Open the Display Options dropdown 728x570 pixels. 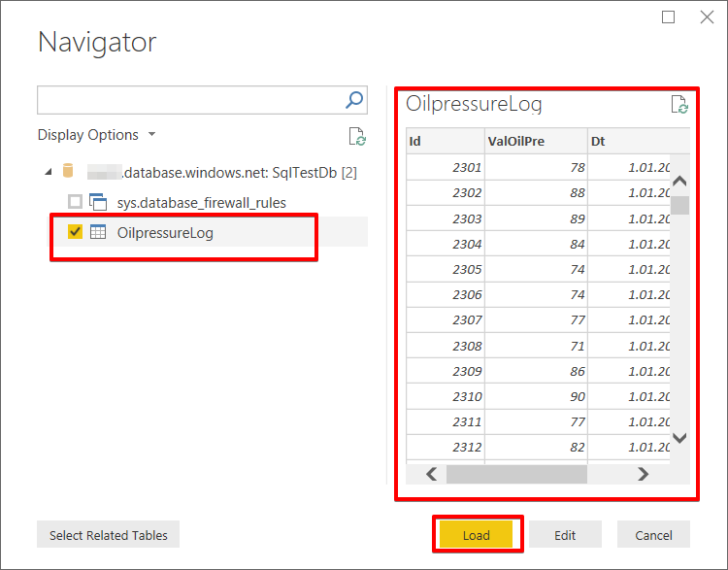tap(97, 135)
